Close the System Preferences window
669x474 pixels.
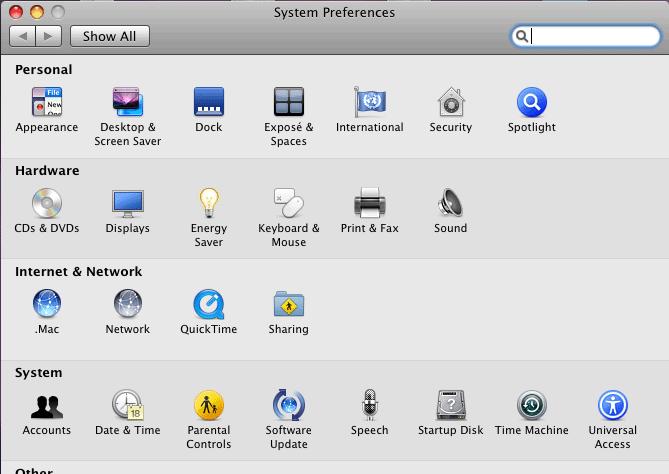pyautogui.click(x=16, y=12)
